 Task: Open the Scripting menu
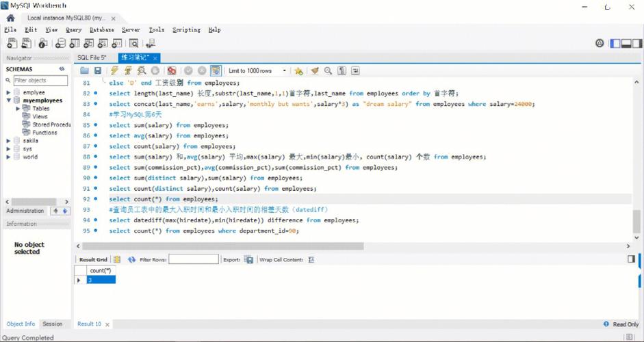[x=186, y=30]
